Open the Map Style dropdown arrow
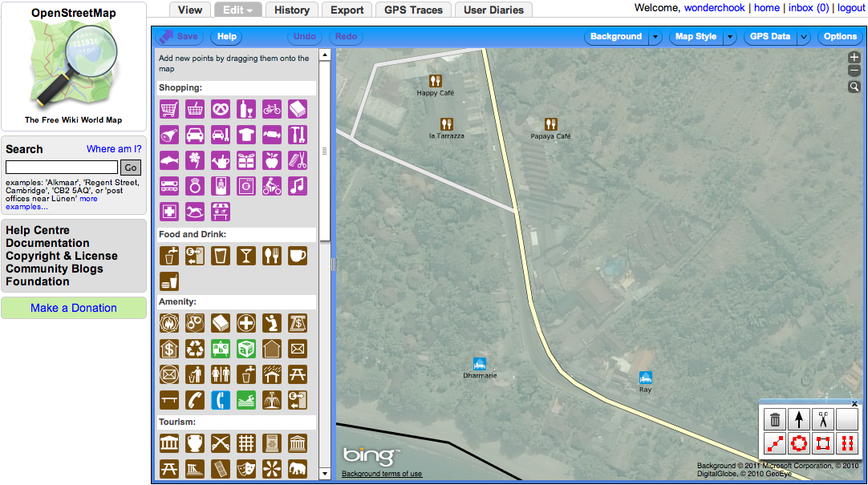 point(730,37)
